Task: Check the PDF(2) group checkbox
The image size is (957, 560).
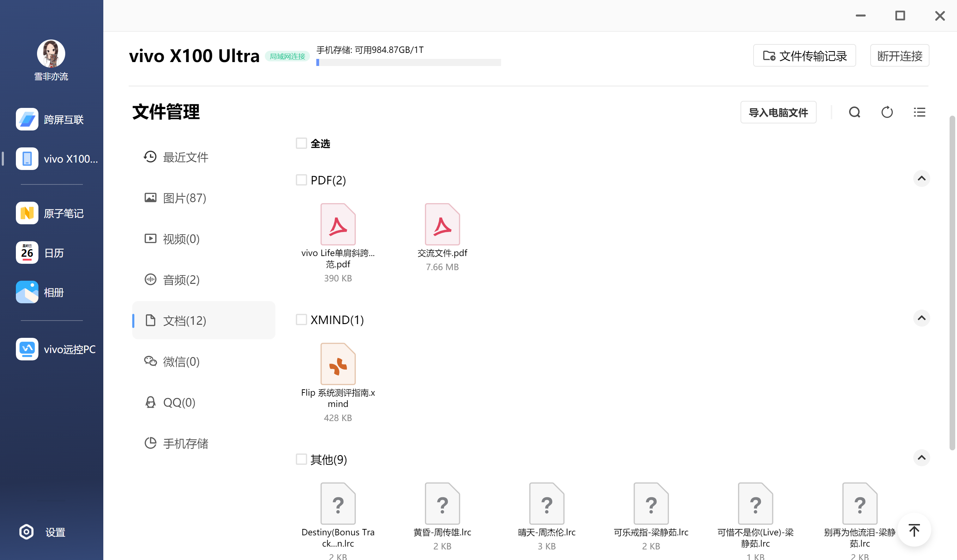Action: [301, 180]
